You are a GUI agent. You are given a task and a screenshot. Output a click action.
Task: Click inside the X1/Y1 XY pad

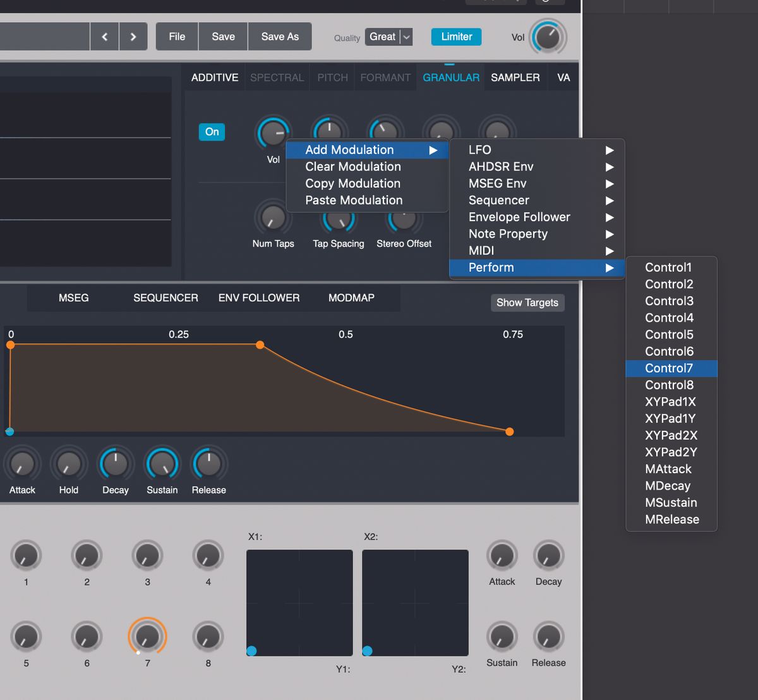[299, 603]
